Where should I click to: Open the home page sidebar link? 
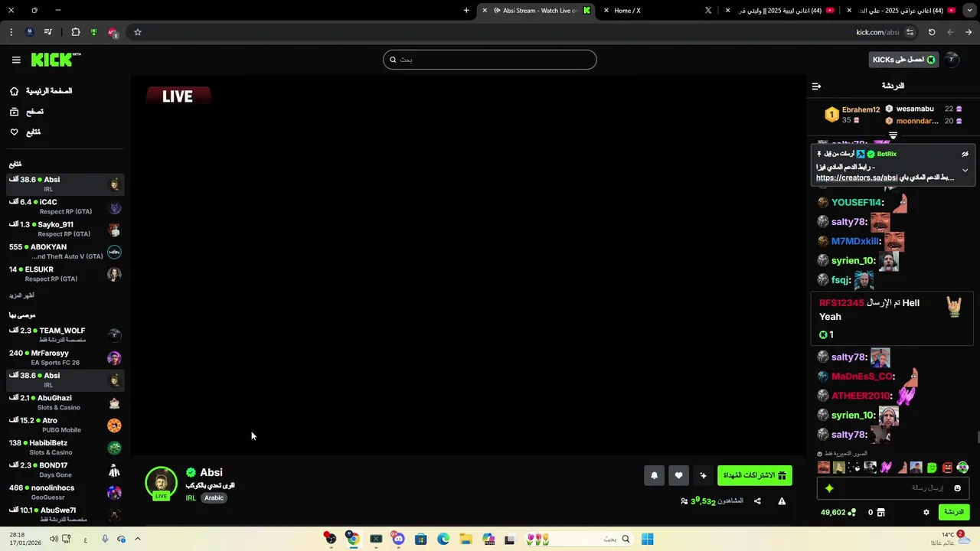[x=41, y=91]
